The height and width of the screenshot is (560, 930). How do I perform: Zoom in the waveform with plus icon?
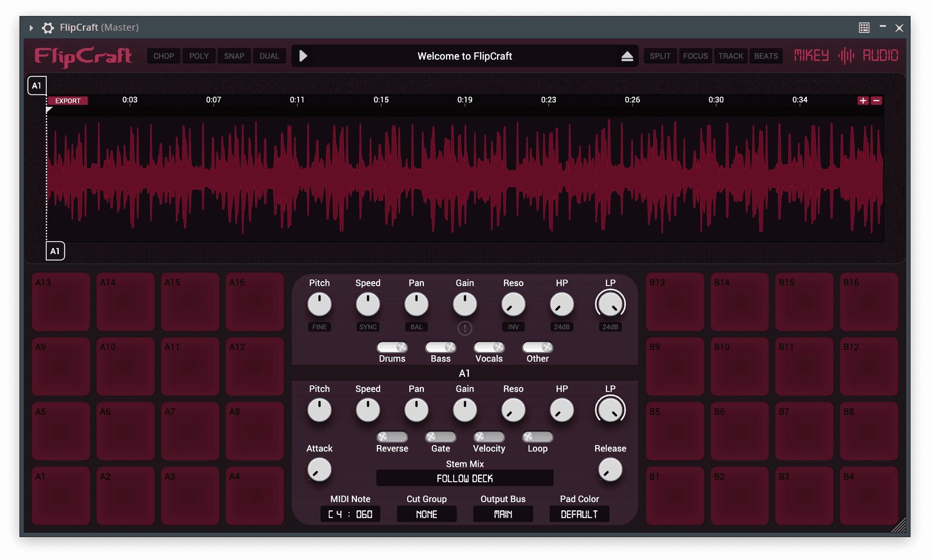(863, 101)
